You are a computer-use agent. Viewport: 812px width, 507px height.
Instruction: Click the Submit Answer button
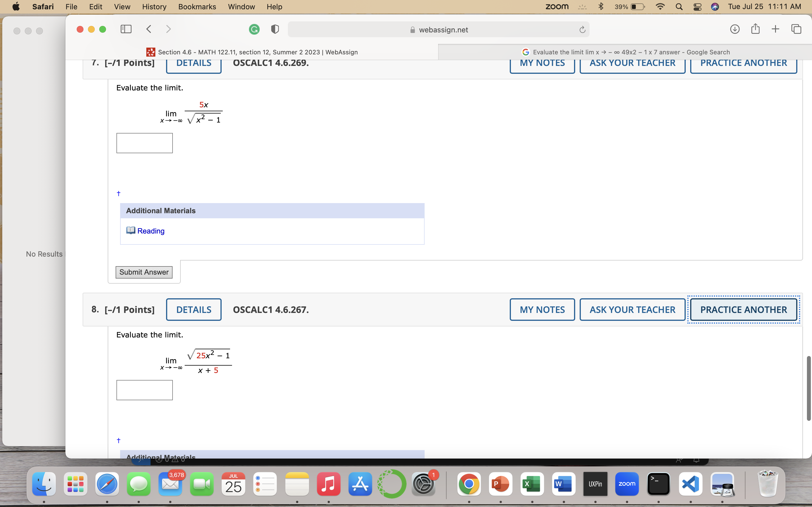[x=144, y=272]
